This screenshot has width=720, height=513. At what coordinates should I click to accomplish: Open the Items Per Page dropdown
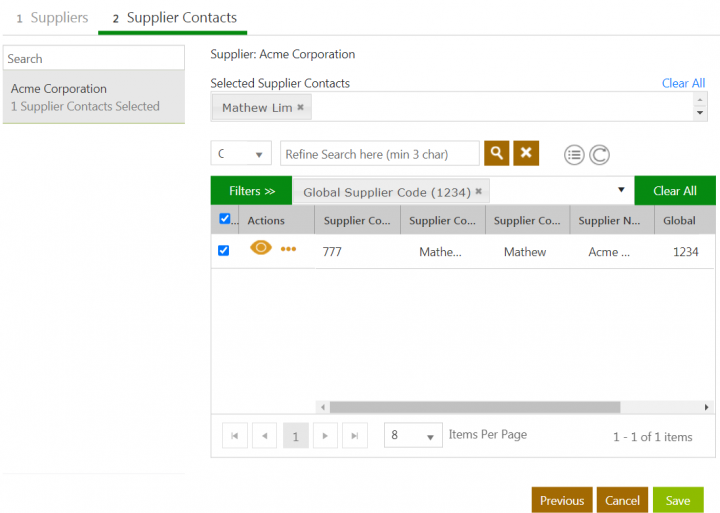click(413, 436)
